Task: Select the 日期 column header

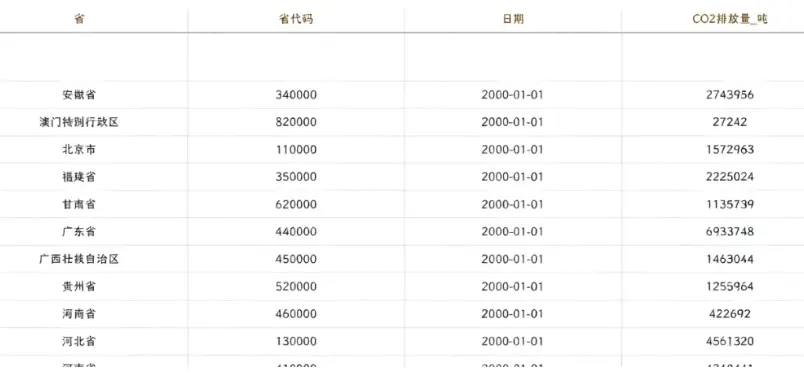Action: [x=513, y=19]
